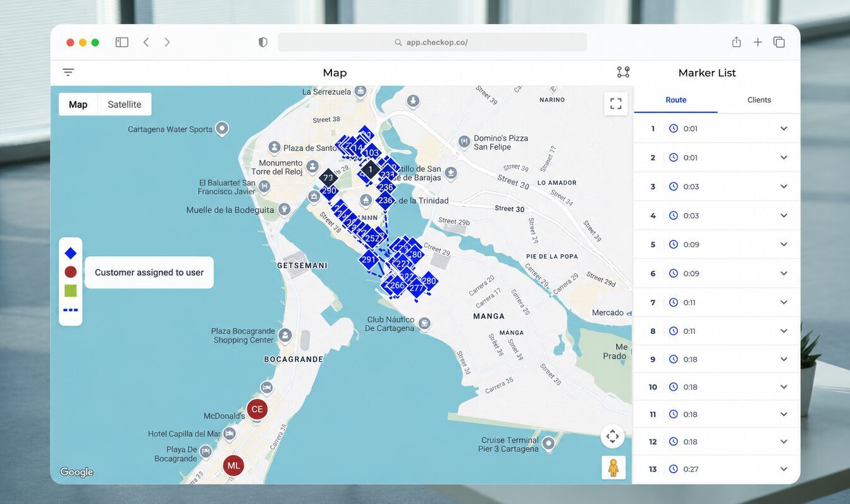Click the route nodes icon beside Marker List

623,72
